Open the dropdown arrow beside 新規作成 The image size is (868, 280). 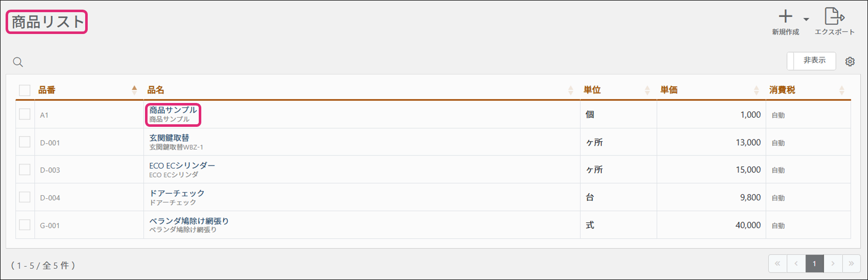pyautogui.click(x=806, y=20)
